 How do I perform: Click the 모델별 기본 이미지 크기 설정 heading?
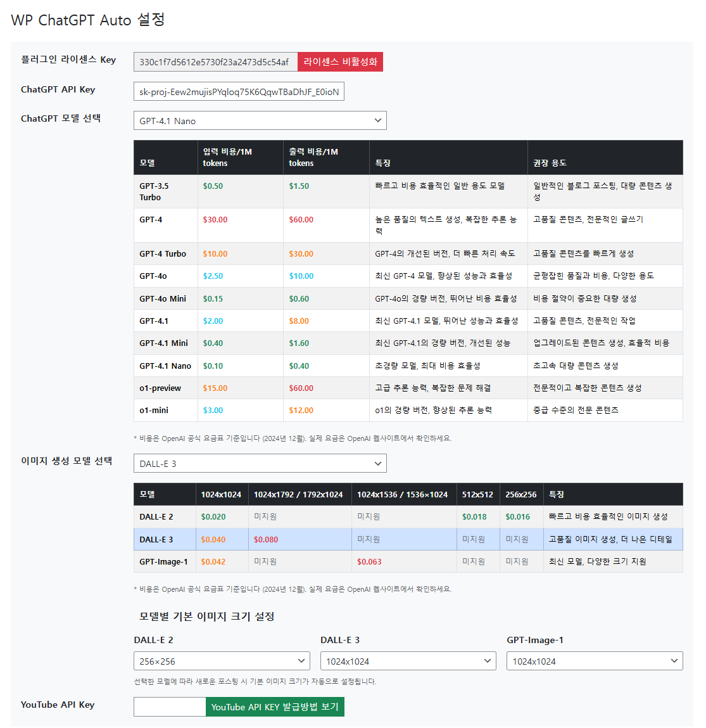pyautogui.click(x=207, y=616)
